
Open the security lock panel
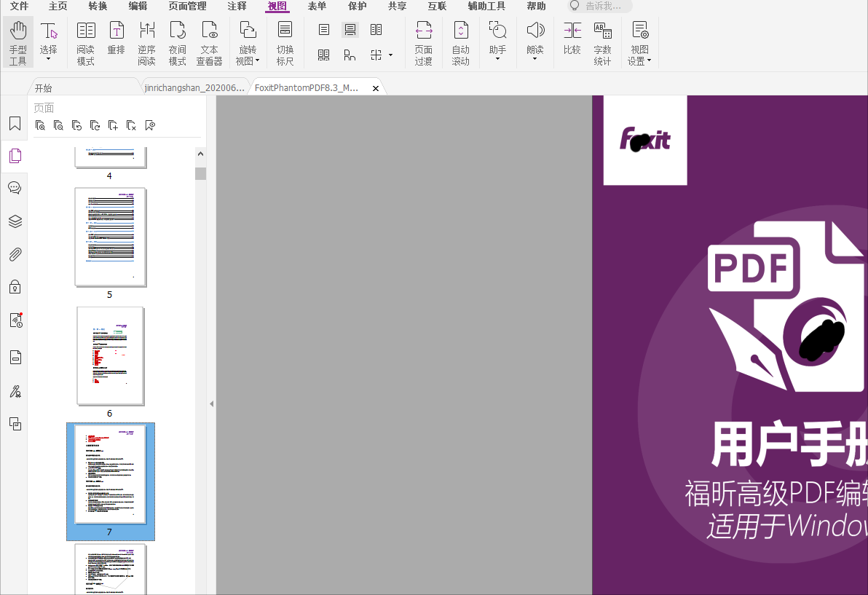15,287
